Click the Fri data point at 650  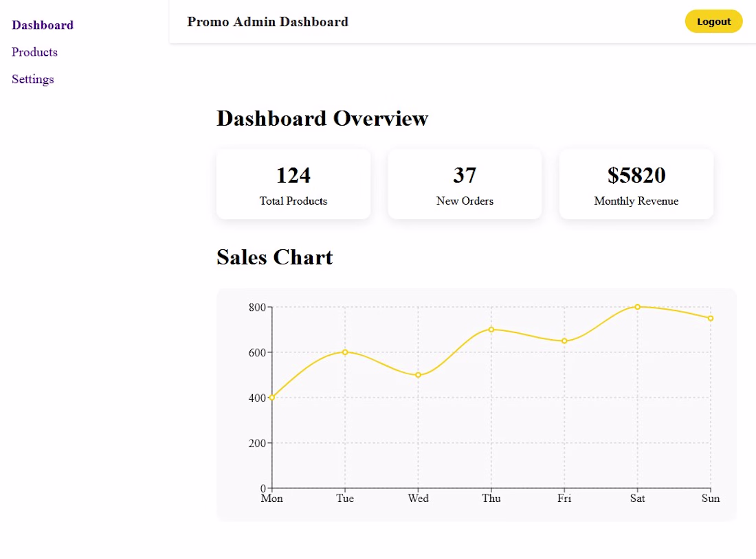564,341
